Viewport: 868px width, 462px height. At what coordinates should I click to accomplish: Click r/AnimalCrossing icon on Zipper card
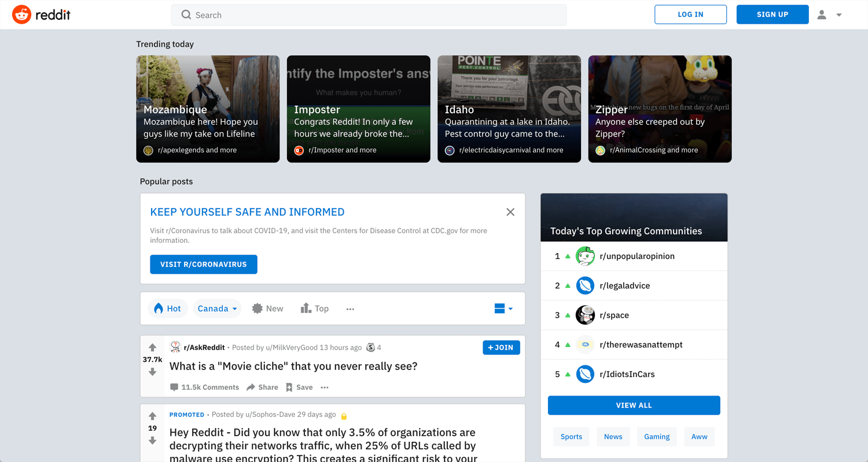(x=600, y=150)
